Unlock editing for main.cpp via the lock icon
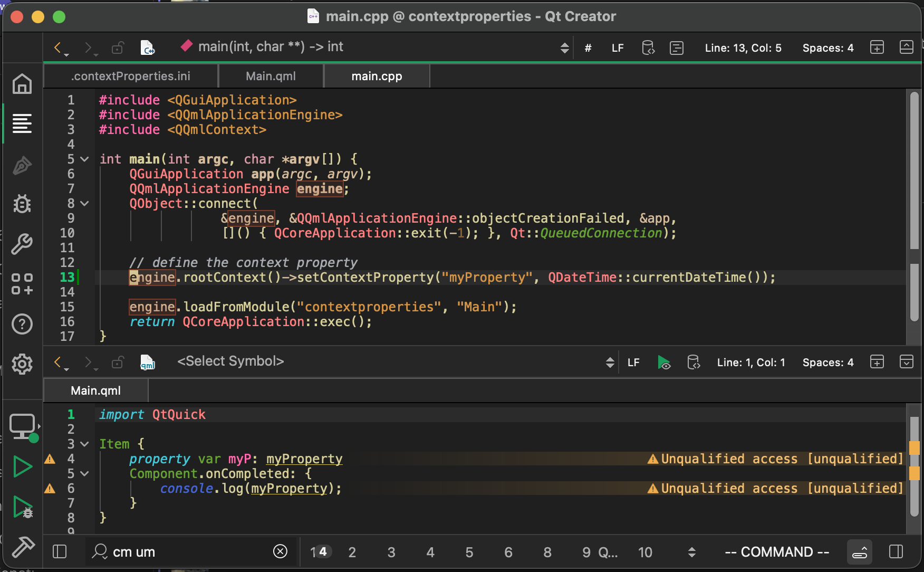Image resolution: width=924 pixels, height=572 pixels. point(118,47)
